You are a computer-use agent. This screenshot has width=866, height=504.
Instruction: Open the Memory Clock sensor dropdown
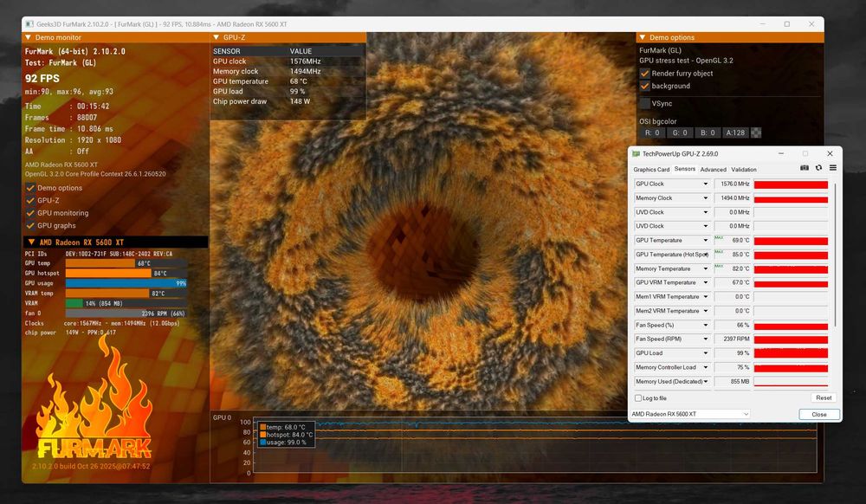pos(705,198)
